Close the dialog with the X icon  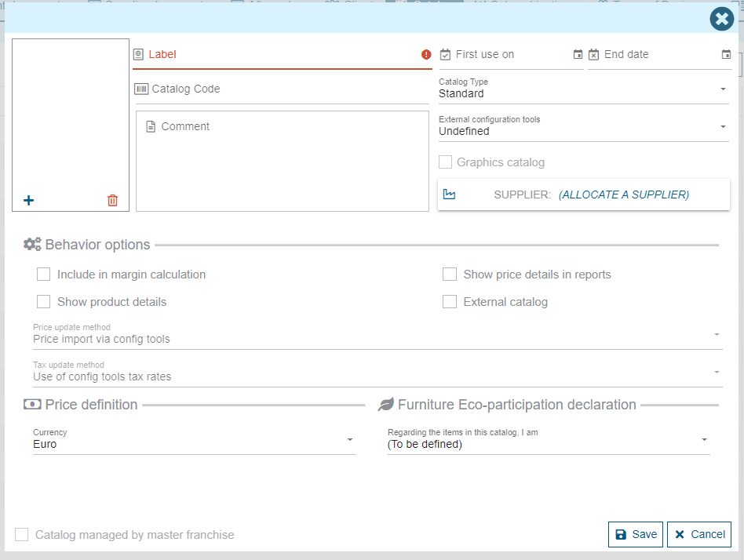[x=721, y=19]
